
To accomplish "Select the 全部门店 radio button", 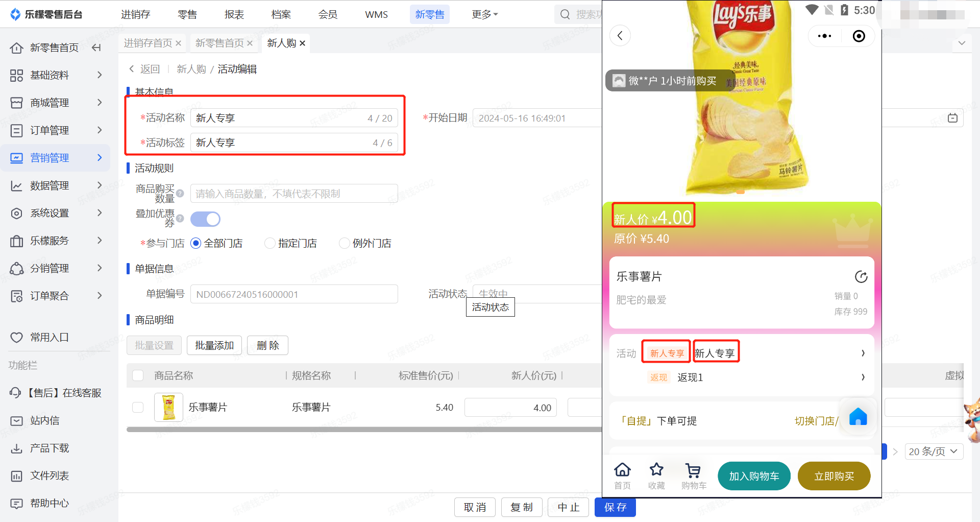I will 195,244.
